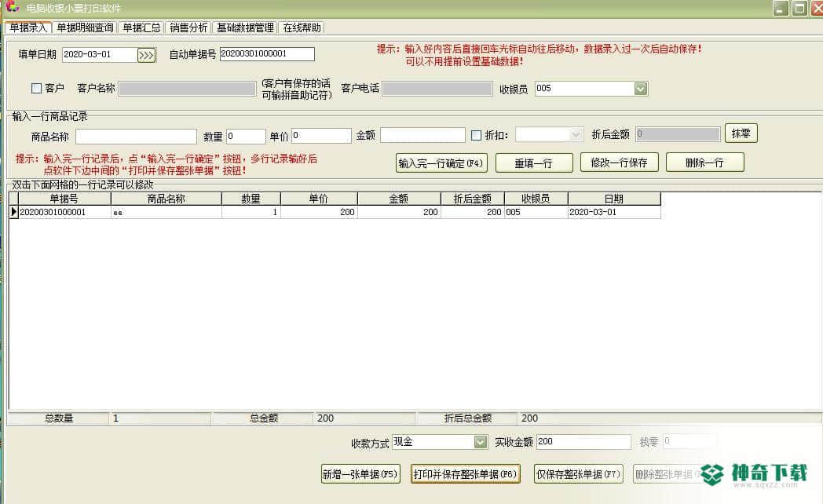The image size is (823, 504).
Task: Toggle the 折扣 checkbox
Action: tap(476, 135)
